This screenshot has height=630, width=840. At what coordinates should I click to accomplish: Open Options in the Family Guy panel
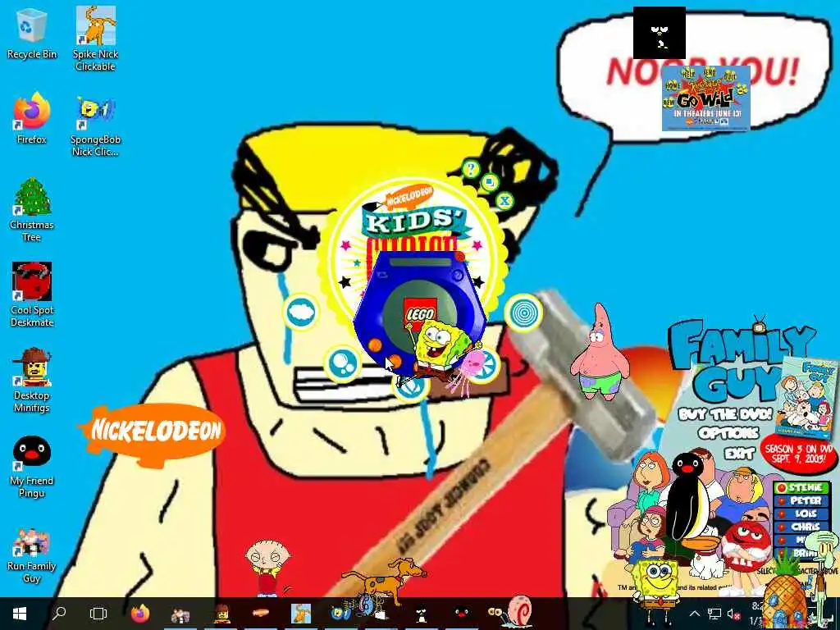(x=728, y=433)
